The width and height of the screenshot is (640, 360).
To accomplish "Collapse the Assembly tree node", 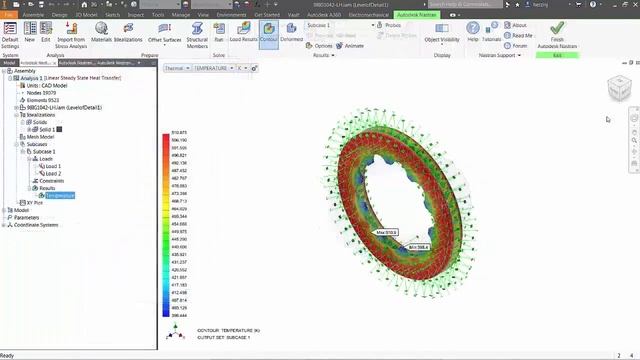I will 4,71.
